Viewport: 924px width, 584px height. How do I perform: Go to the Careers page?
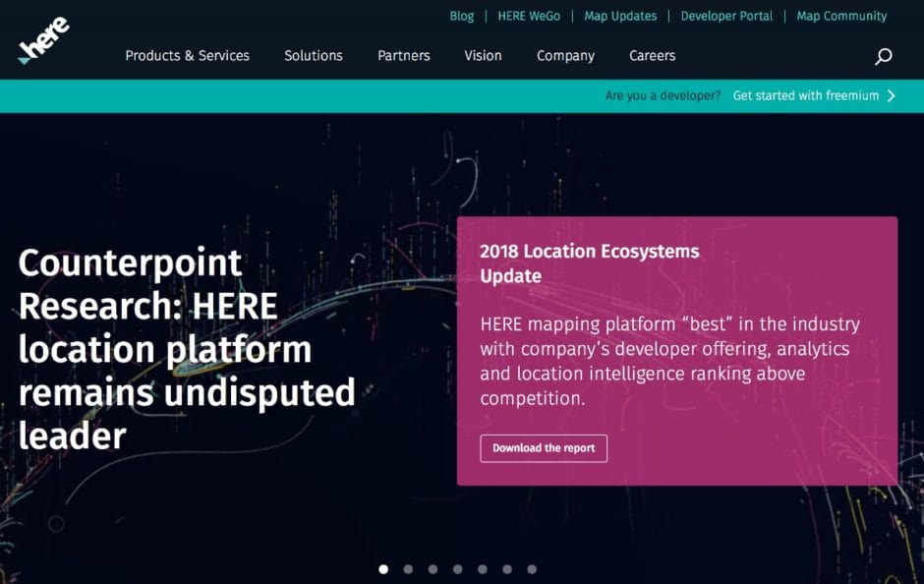point(652,55)
